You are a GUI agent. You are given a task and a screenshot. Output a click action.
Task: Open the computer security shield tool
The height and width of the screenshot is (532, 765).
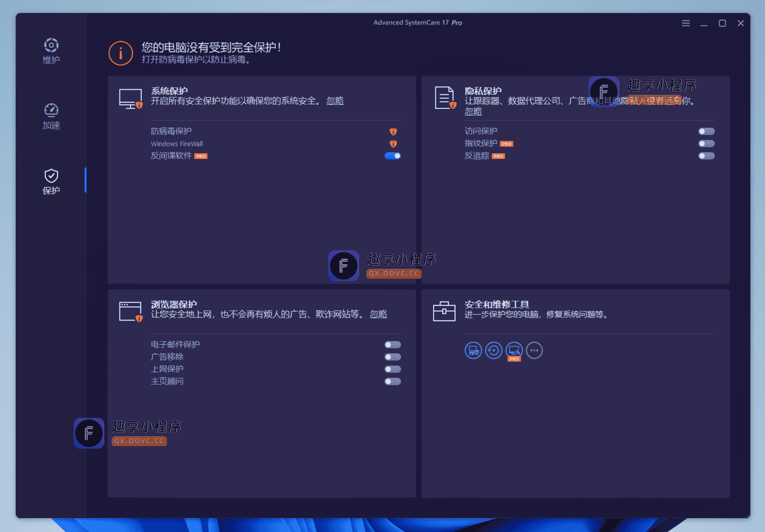(x=473, y=350)
